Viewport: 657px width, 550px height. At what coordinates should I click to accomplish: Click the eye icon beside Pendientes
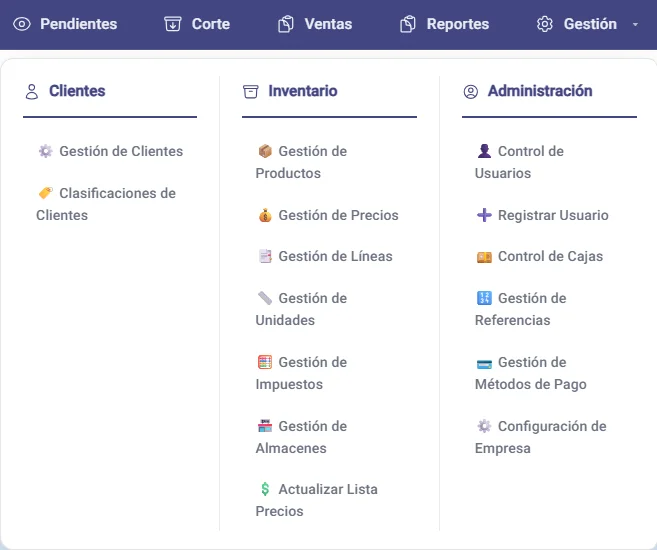[22, 24]
